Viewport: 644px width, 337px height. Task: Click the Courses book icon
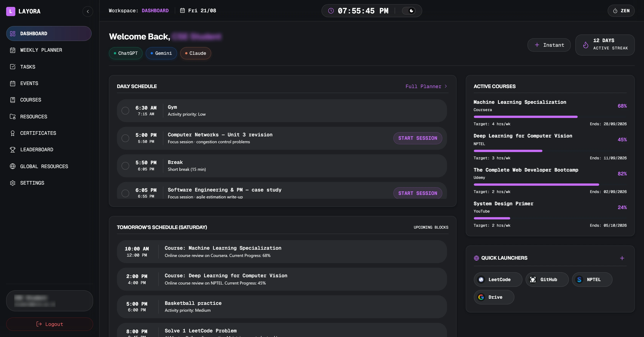pyautogui.click(x=12, y=100)
